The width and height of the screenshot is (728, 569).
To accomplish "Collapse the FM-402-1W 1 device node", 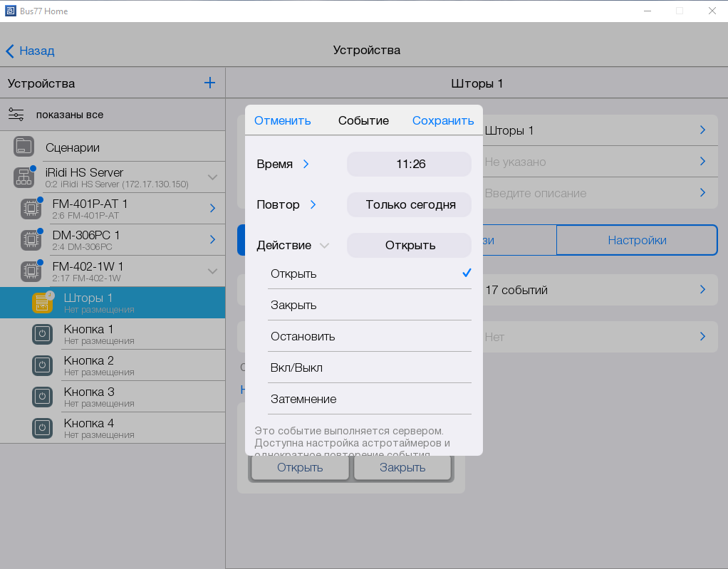I will coord(212,271).
